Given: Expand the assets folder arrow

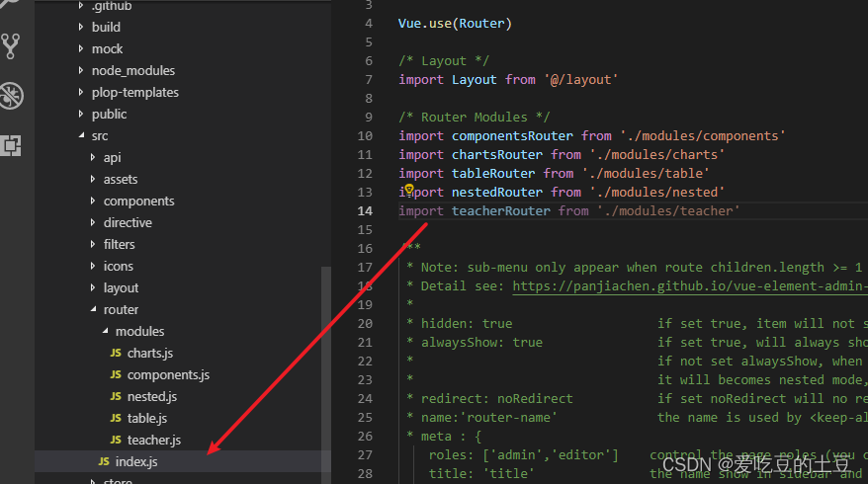Looking at the screenshot, I should 93,179.
